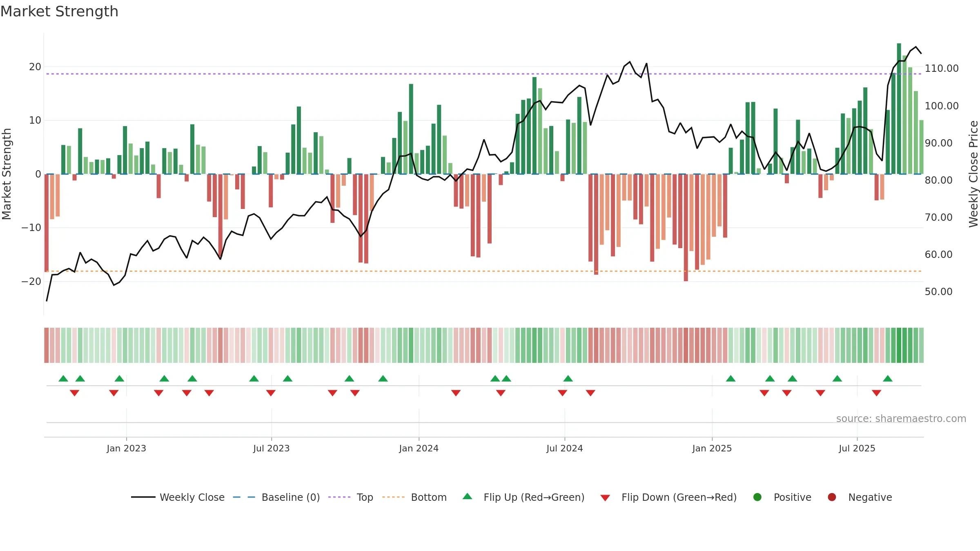Click the −10 tick on left axis
The height and width of the screenshot is (551, 980).
point(31,227)
